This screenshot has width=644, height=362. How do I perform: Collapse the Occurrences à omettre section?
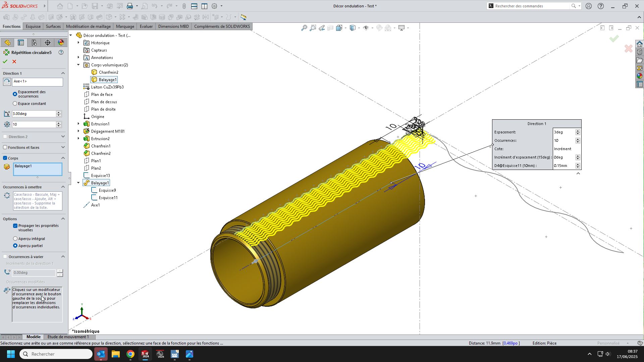(63, 187)
